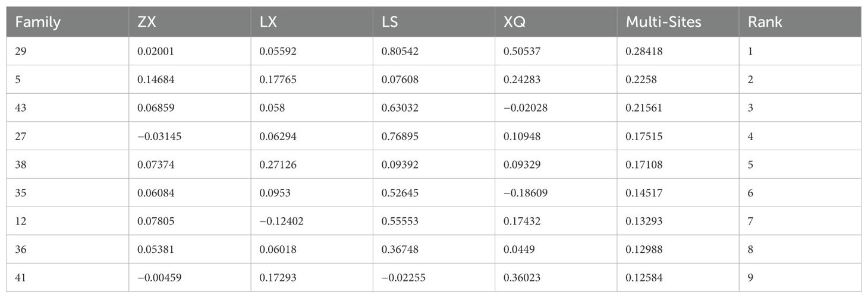Click the XQ value 0.50537
This screenshot has width=868, height=298.
522,52
